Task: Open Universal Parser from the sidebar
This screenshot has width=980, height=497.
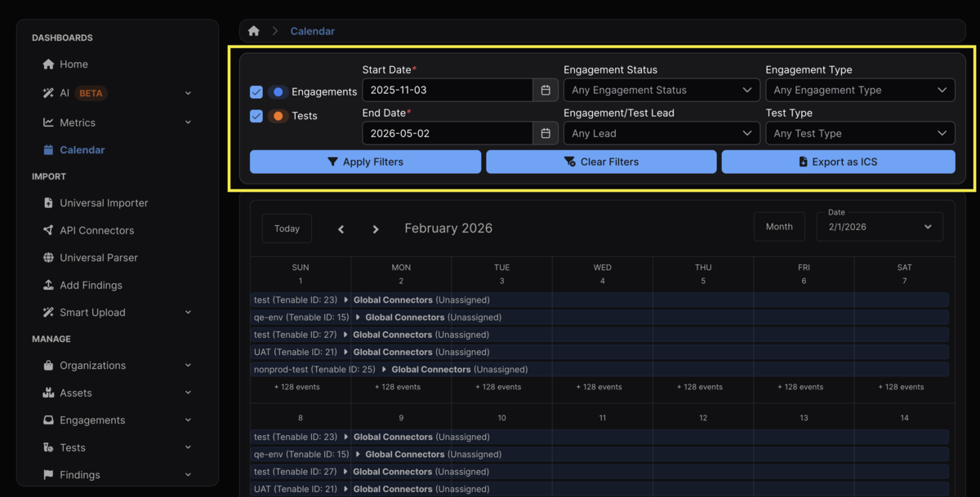Action: 98,258
